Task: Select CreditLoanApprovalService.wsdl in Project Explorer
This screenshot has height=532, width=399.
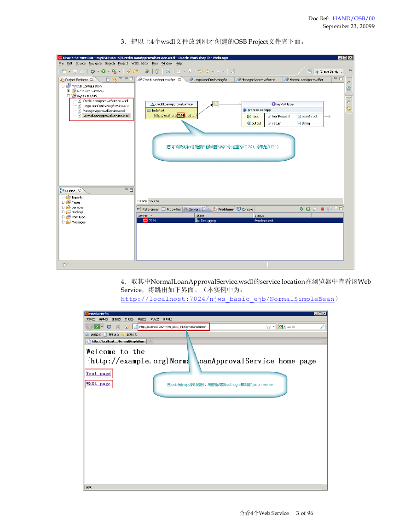Action: pos(103,101)
